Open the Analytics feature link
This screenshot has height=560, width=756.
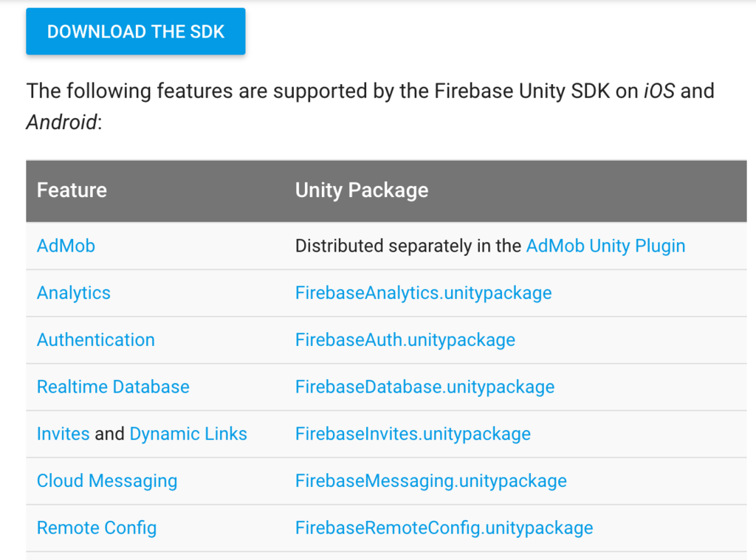point(74,293)
